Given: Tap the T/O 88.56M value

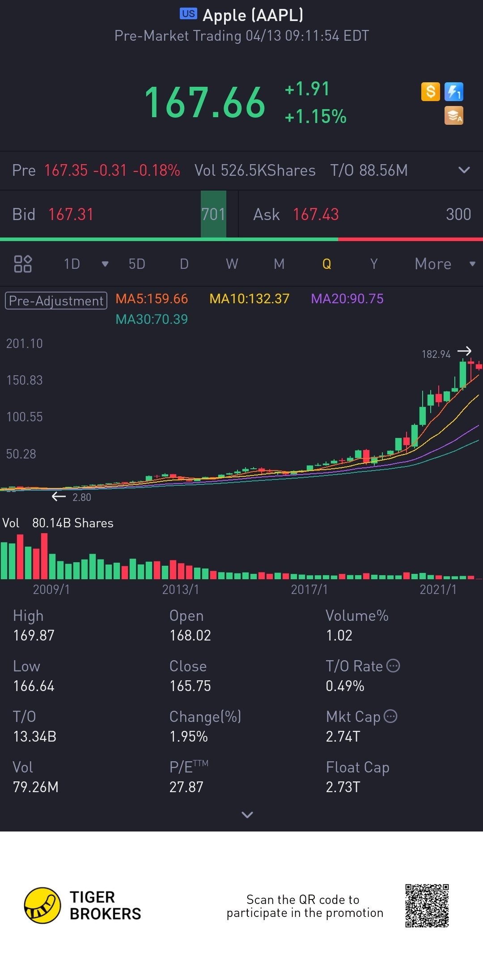Looking at the screenshot, I should pos(369,170).
